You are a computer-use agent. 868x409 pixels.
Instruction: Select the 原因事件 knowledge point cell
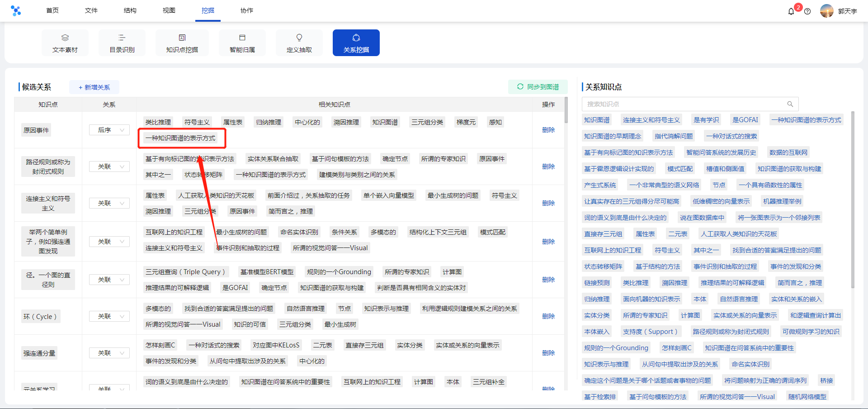coord(36,130)
